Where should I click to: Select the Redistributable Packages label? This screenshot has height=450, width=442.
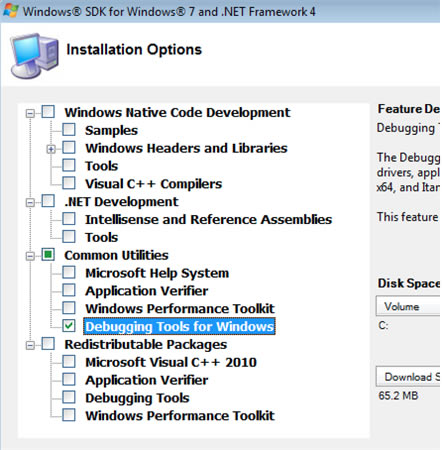146,344
